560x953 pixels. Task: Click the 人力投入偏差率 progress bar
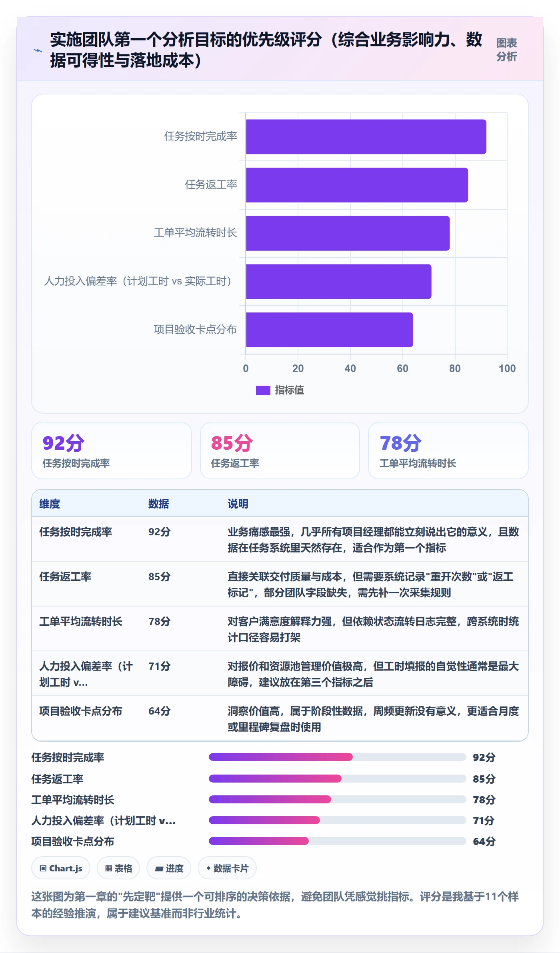click(337, 820)
